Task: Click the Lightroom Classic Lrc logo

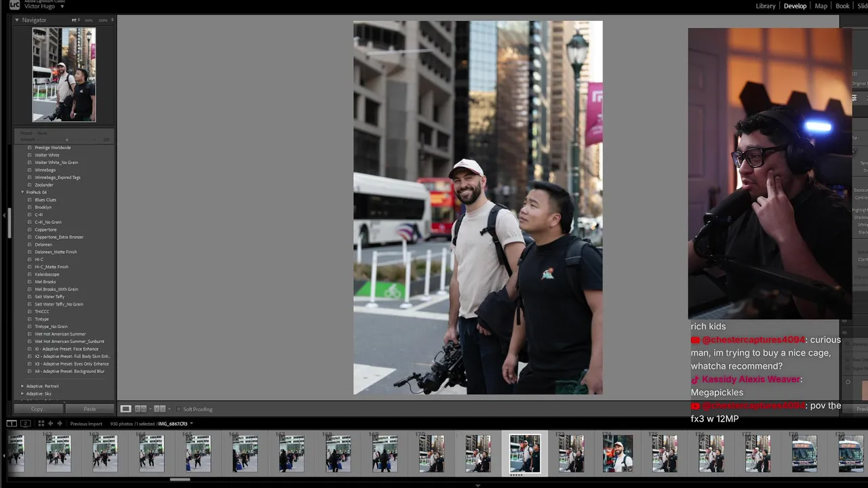Action: (15, 5)
